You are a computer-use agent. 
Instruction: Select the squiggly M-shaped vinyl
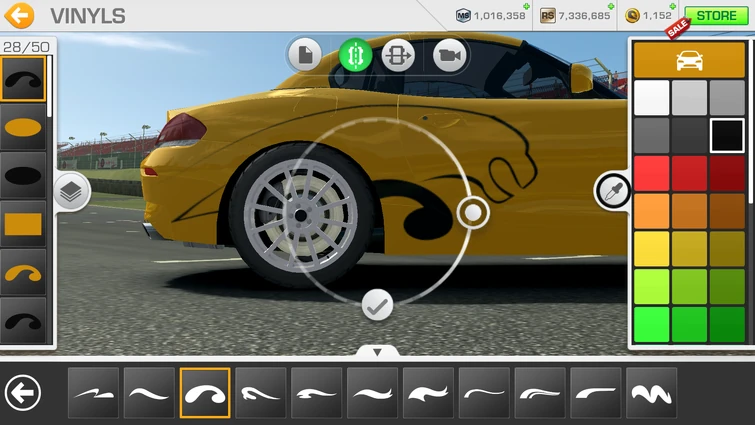click(x=652, y=393)
